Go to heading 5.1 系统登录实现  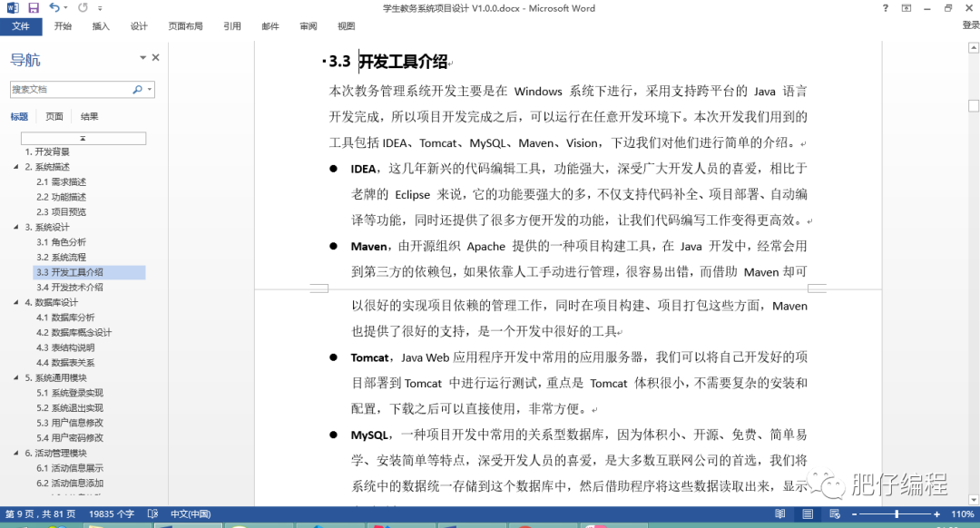(69, 393)
